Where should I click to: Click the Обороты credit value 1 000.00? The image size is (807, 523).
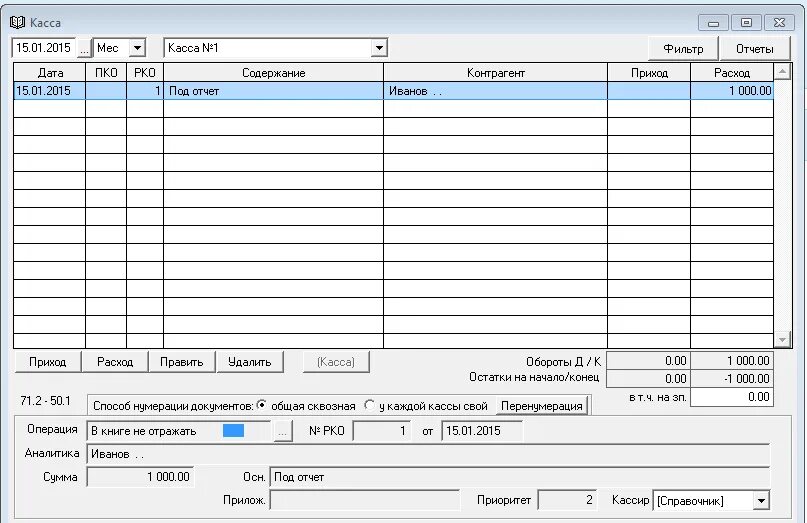click(x=732, y=361)
